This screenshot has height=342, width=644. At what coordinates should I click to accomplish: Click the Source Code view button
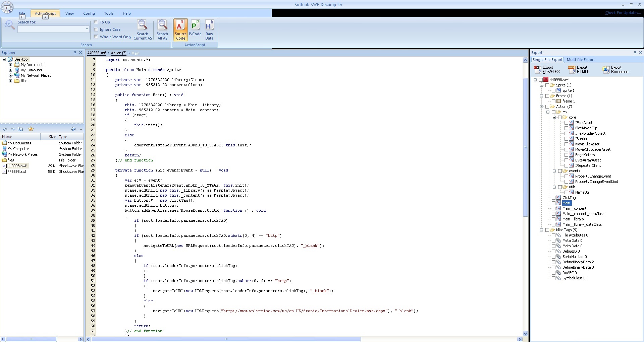tap(180, 30)
